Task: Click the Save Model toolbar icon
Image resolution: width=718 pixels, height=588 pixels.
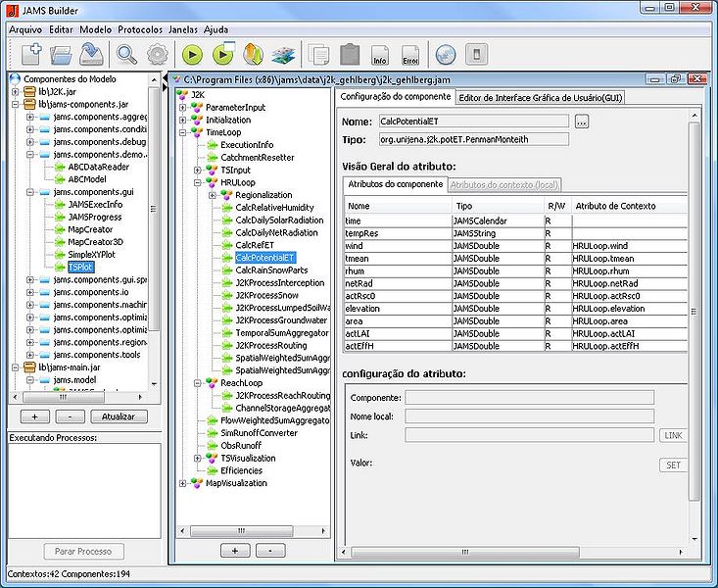Action: [91, 54]
